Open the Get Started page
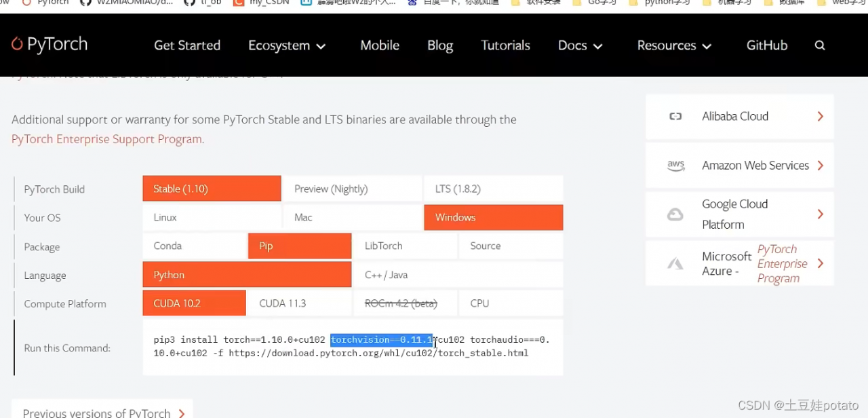868x418 pixels. (187, 45)
